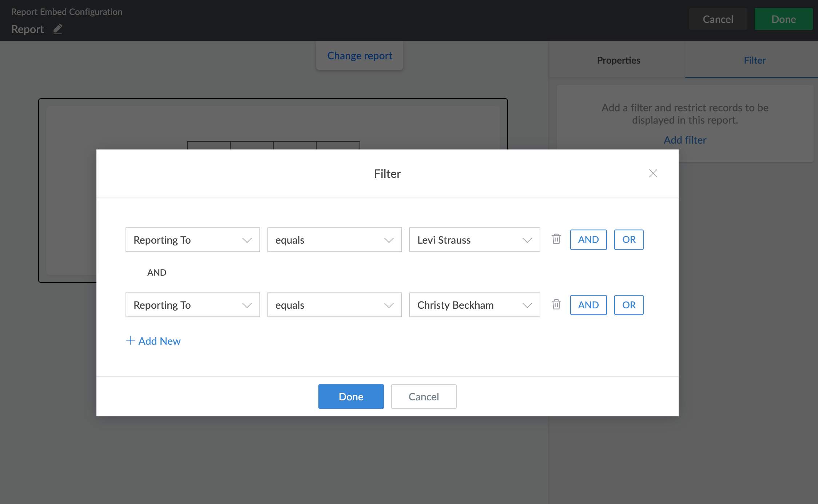This screenshot has width=818, height=504.
Task: Switch to the Properties tab
Action: pyautogui.click(x=618, y=60)
